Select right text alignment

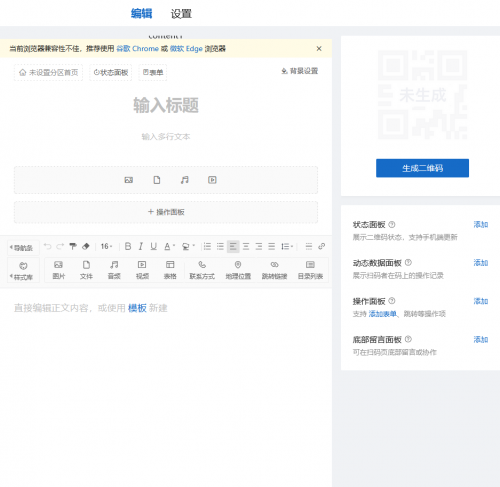coord(259,246)
